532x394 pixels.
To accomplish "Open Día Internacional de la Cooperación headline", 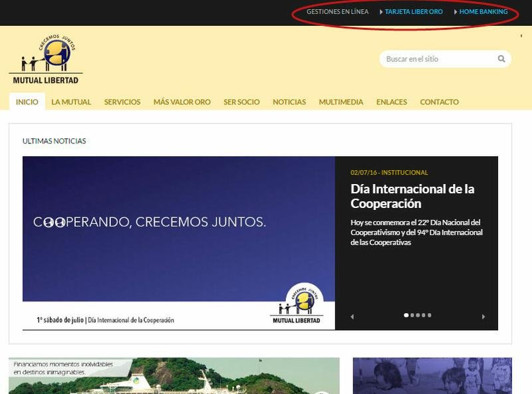I will [x=412, y=196].
